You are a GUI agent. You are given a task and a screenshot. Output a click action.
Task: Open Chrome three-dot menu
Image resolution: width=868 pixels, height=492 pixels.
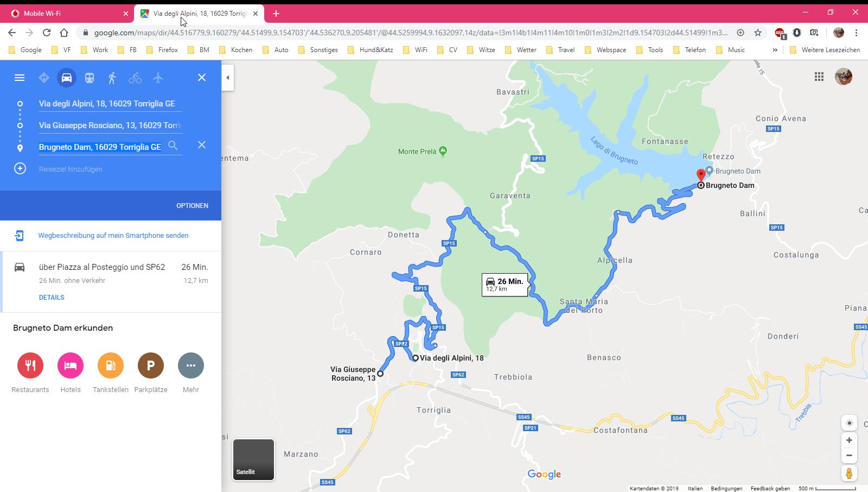tap(856, 33)
